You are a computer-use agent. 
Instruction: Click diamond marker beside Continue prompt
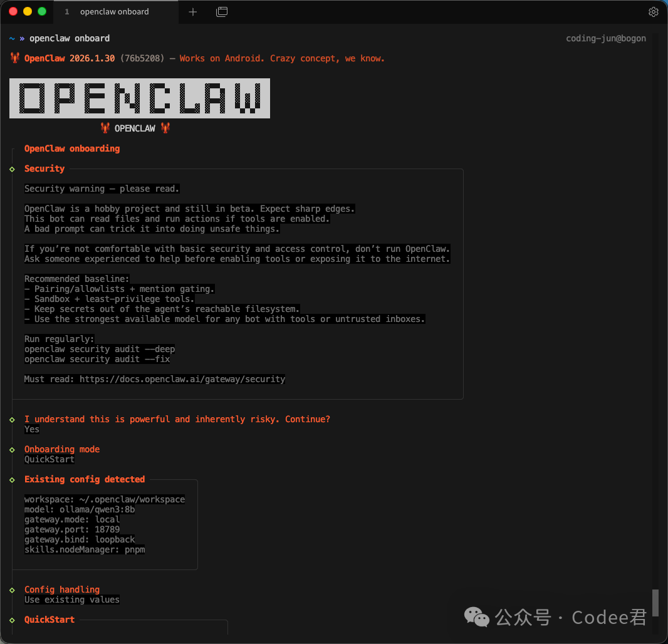[12, 420]
